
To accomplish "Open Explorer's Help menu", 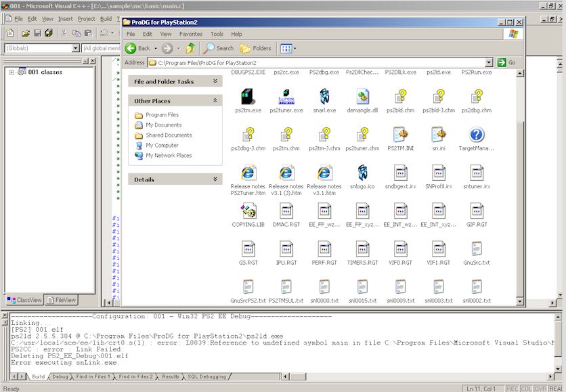I will (236, 34).
